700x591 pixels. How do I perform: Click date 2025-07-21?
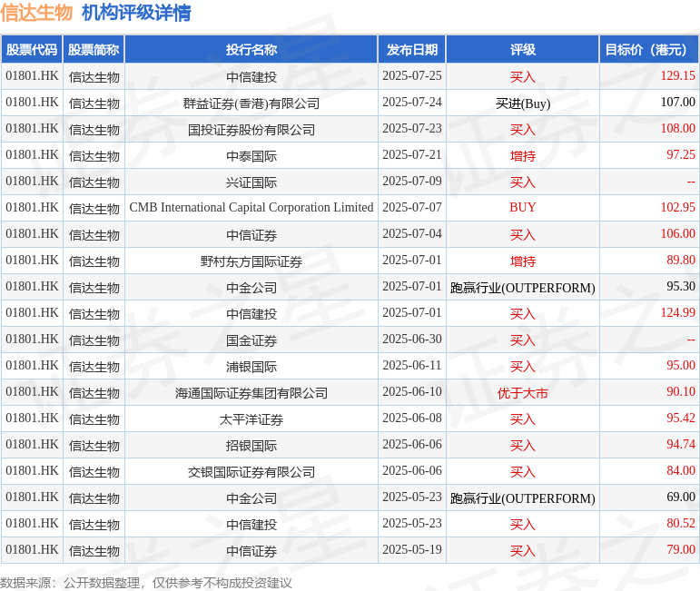pyautogui.click(x=412, y=154)
